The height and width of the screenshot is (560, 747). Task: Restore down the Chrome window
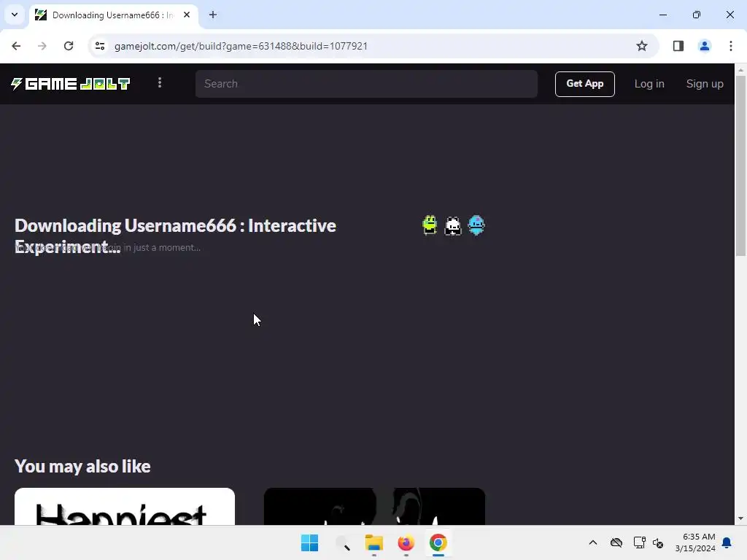(697, 15)
